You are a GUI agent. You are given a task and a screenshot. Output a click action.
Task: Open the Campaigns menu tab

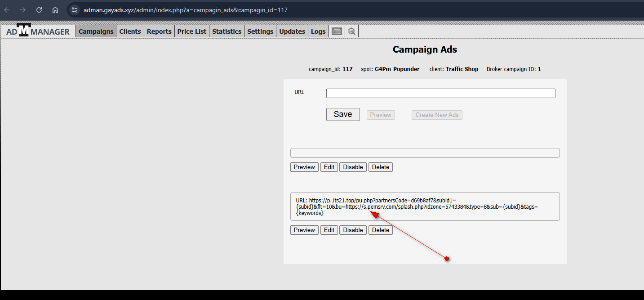[x=96, y=31]
